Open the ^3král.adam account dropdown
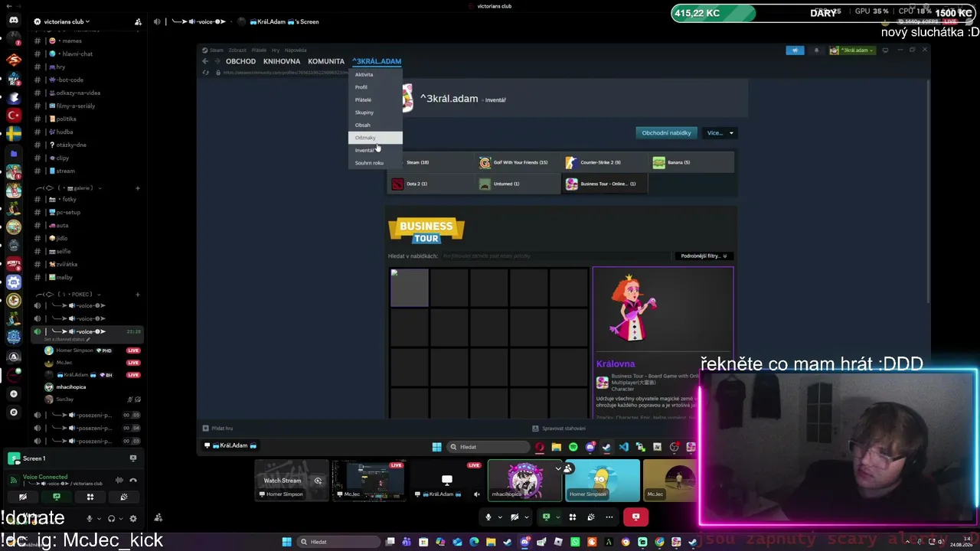This screenshot has width=980, height=551. click(x=854, y=51)
